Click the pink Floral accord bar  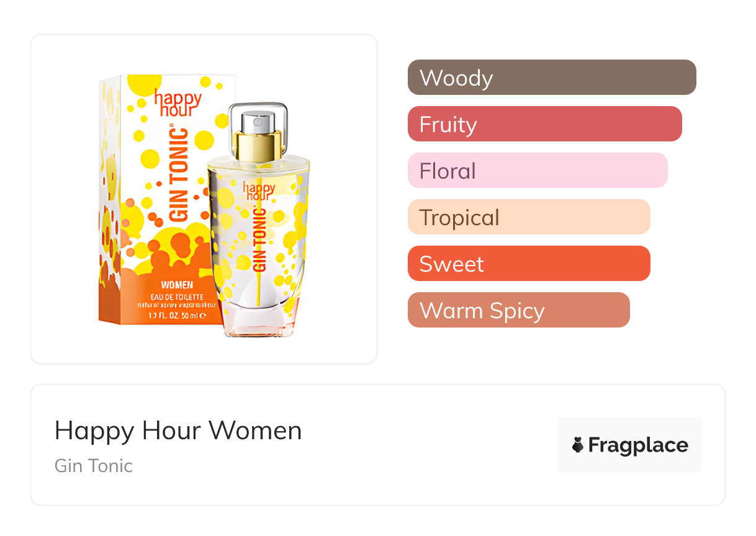[x=537, y=171]
